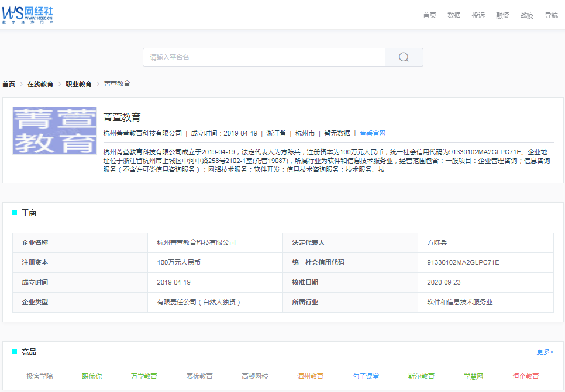Click the 所属行业 label cell
The image size is (565, 392).
(350, 302)
